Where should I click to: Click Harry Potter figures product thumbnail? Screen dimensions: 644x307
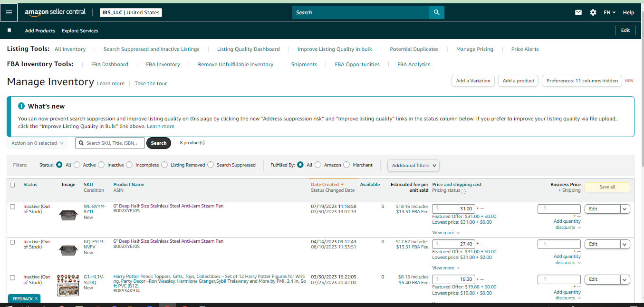tap(68, 285)
